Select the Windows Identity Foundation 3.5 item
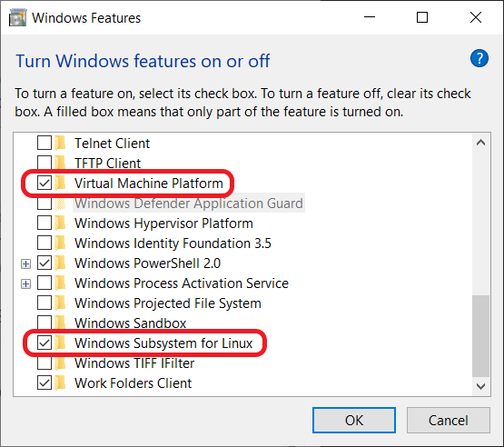This screenshot has height=447, width=504. coord(173,243)
